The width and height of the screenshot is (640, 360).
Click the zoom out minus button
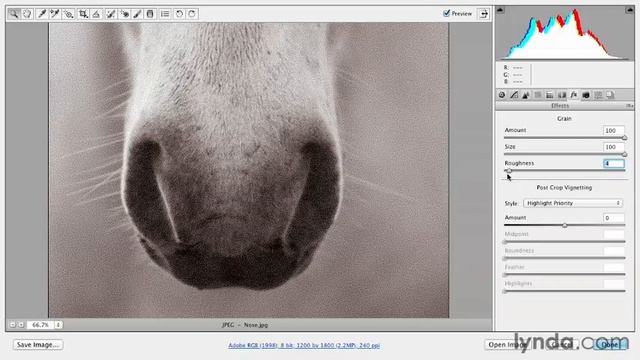(x=12, y=325)
